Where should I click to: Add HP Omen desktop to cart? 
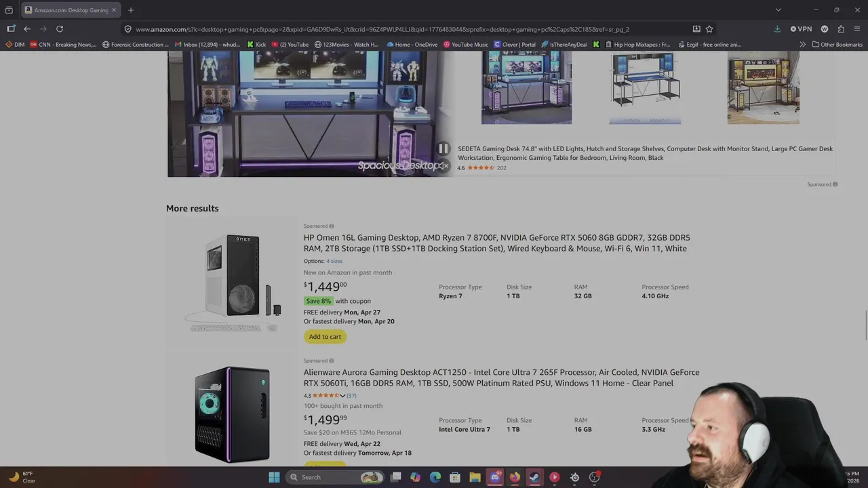pos(325,337)
